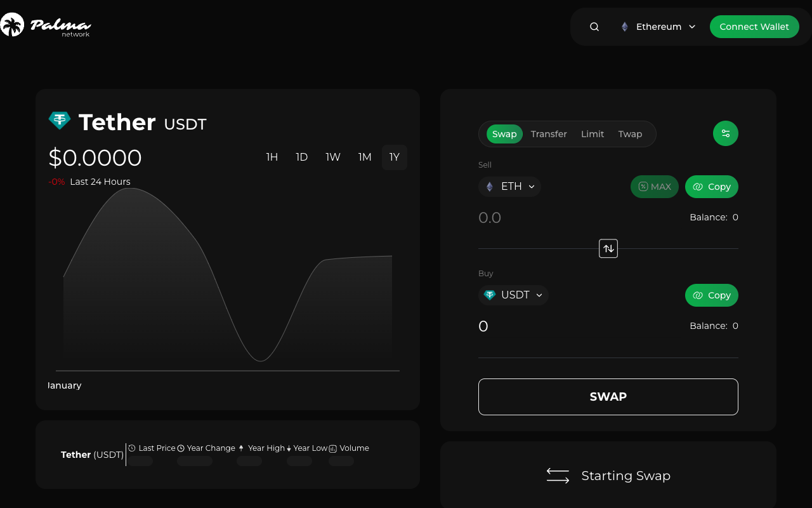Click Copy button in the Sell section
This screenshot has width=812, height=508.
click(712, 187)
